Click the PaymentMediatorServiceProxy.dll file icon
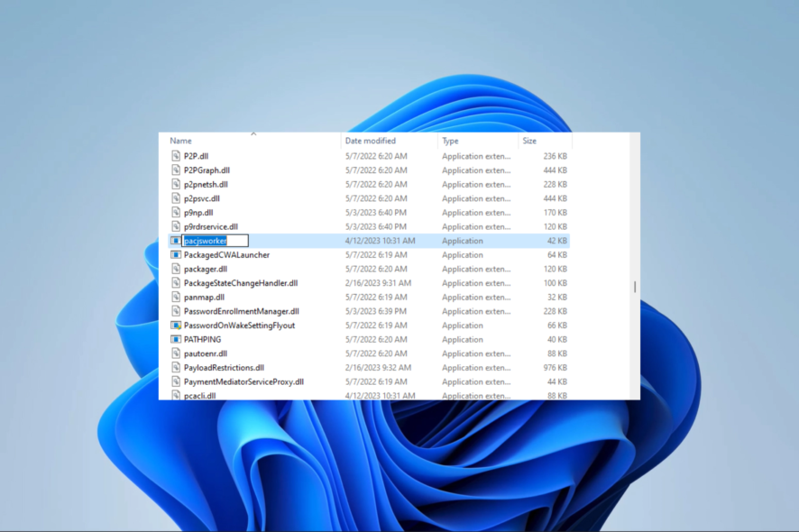This screenshot has height=532, width=799. point(176,381)
